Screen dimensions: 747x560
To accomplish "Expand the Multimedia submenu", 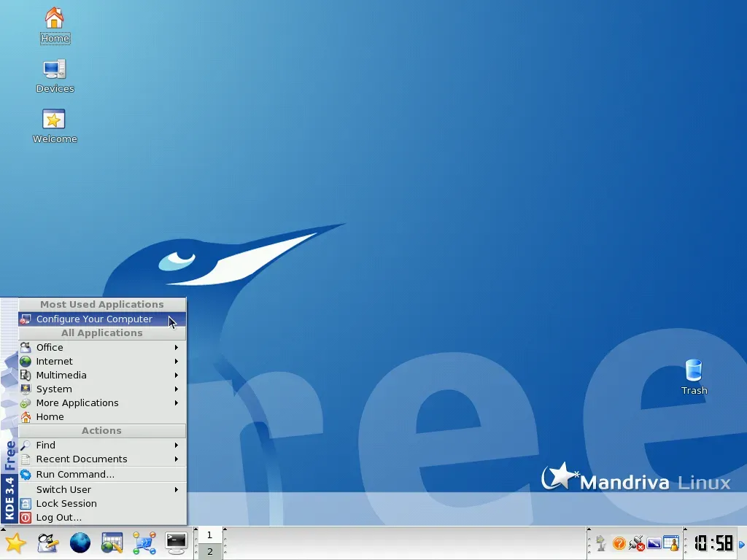I will [x=102, y=376].
